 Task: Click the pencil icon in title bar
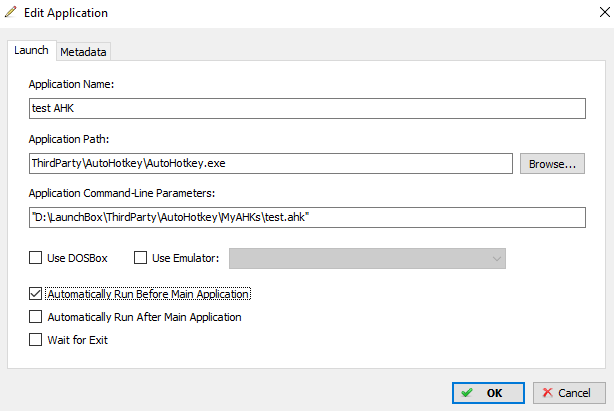pyautogui.click(x=11, y=12)
